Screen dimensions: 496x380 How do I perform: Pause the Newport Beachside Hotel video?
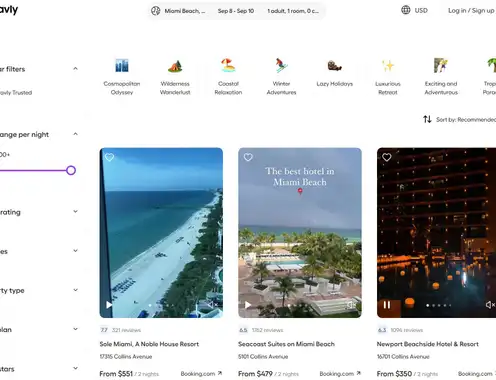pos(387,305)
